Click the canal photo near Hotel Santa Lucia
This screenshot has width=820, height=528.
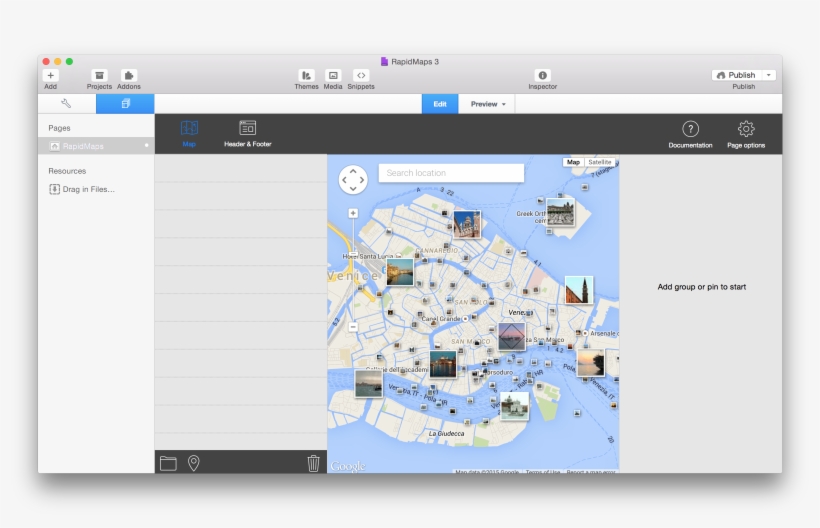[x=400, y=272]
